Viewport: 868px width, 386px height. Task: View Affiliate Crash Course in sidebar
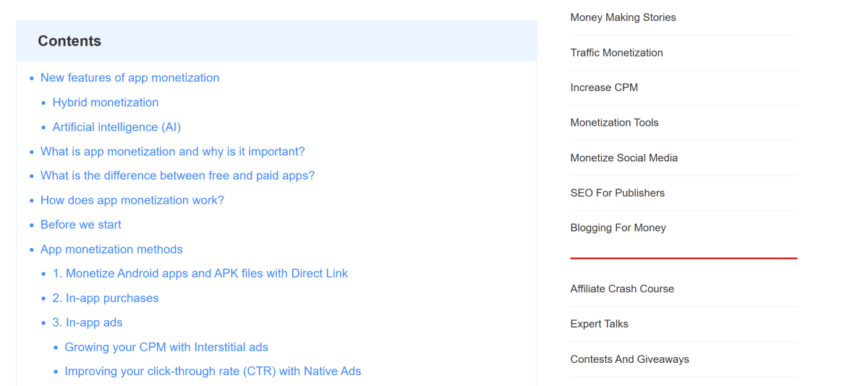click(x=622, y=289)
